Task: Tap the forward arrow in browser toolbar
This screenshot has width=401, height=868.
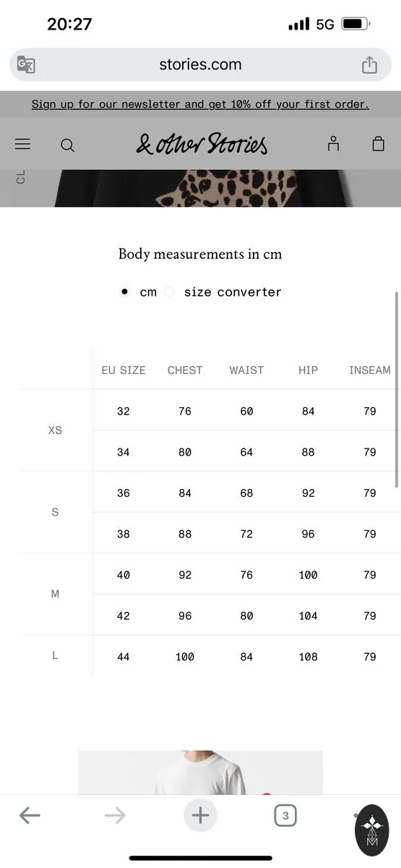Action: coord(115,816)
